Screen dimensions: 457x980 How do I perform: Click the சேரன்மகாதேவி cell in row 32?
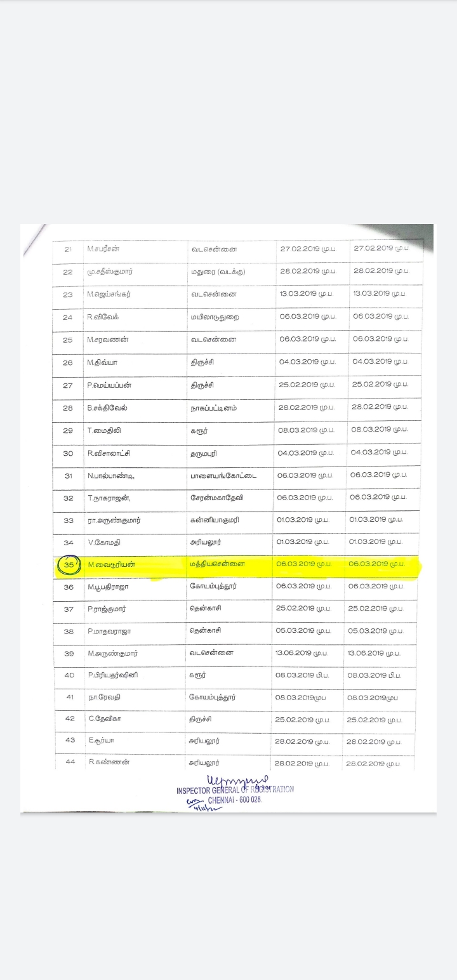click(x=216, y=498)
